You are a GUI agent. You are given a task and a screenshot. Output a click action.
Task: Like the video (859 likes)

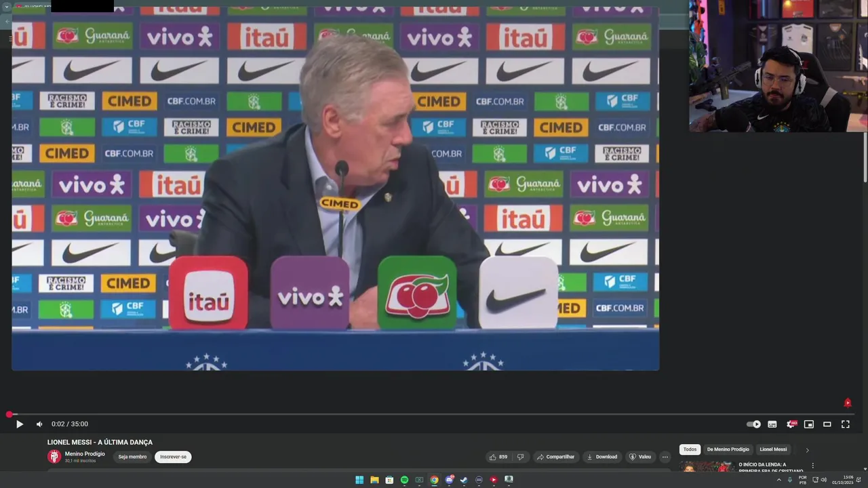498,457
